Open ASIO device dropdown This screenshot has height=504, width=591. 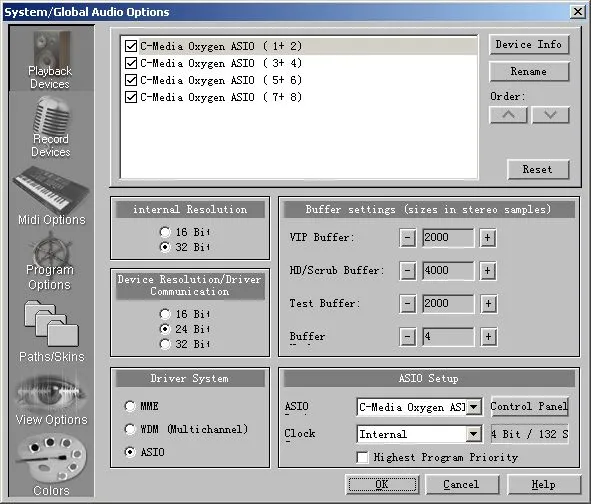(x=474, y=407)
